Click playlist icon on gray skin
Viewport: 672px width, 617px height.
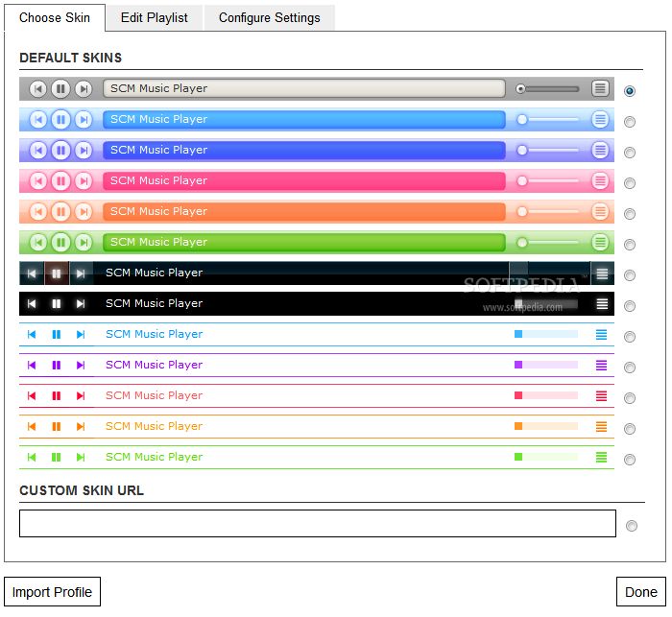(x=600, y=88)
